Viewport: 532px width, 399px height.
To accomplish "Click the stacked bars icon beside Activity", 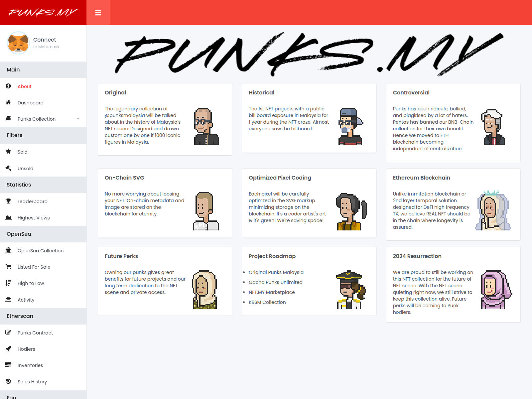I will pyautogui.click(x=8, y=300).
